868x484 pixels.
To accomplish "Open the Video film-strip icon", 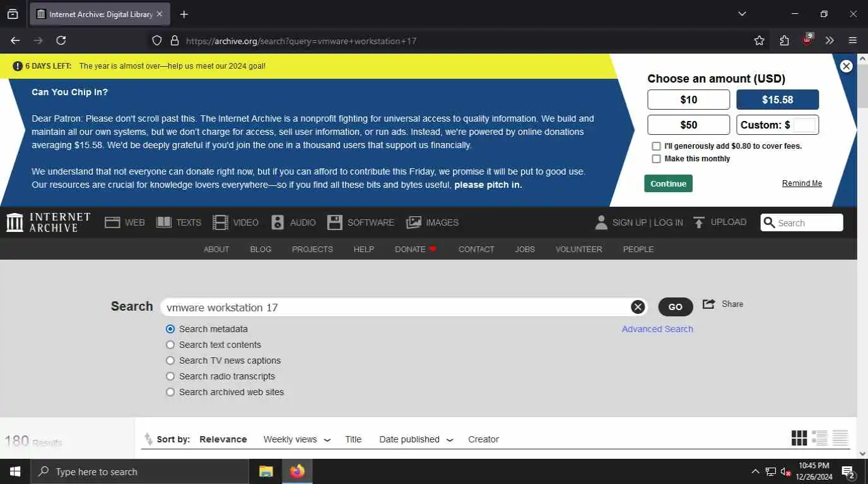I will pyautogui.click(x=220, y=222).
